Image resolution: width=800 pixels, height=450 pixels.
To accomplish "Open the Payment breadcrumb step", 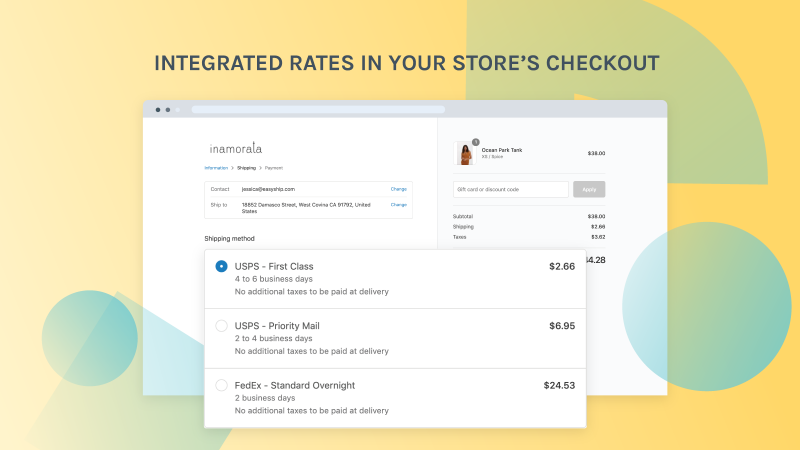I will tap(273, 168).
